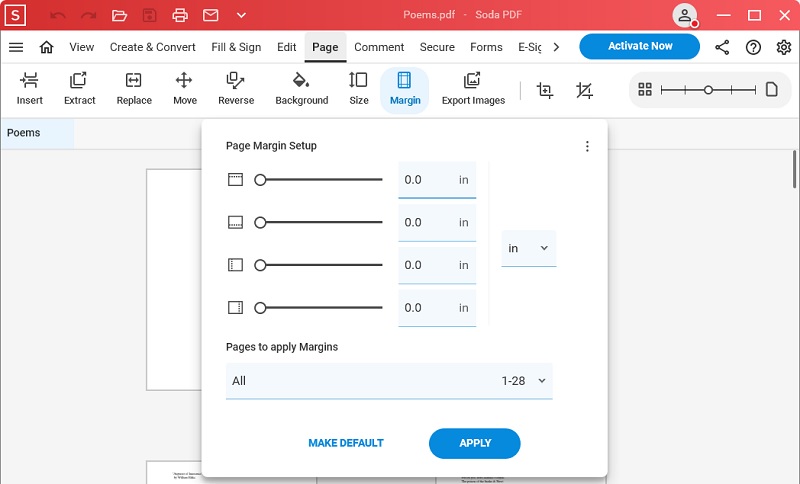Click the right margin slider handle
This screenshot has width=800, height=484.
point(260,308)
